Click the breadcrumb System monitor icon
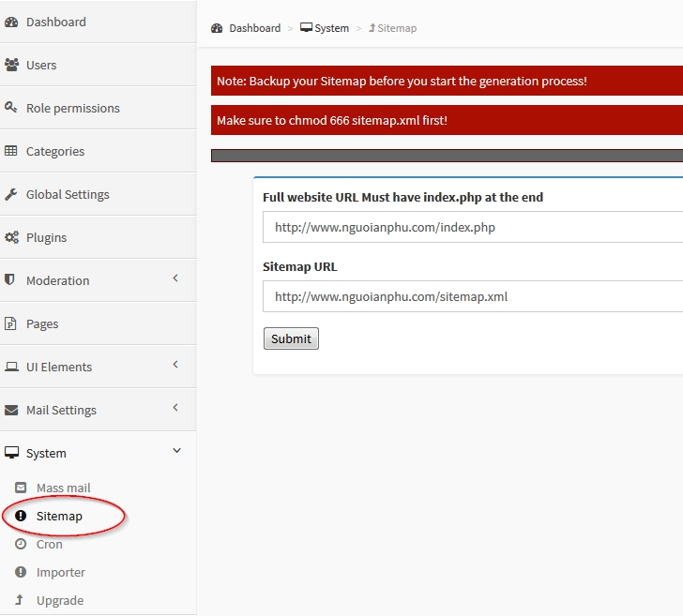The width and height of the screenshot is (683, 616). coord(306,28)
